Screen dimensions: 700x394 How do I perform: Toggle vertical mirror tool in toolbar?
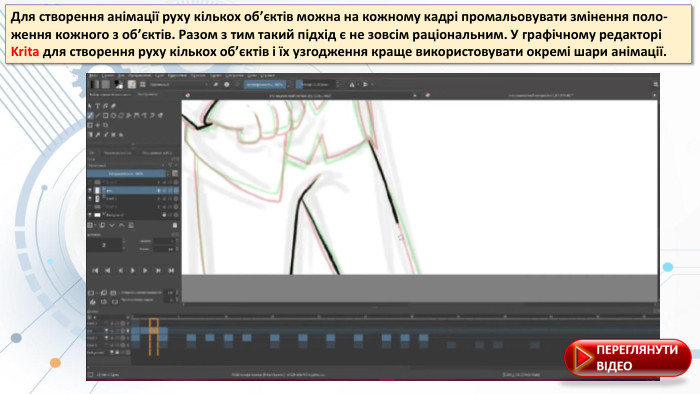click(x=365, y=84)
